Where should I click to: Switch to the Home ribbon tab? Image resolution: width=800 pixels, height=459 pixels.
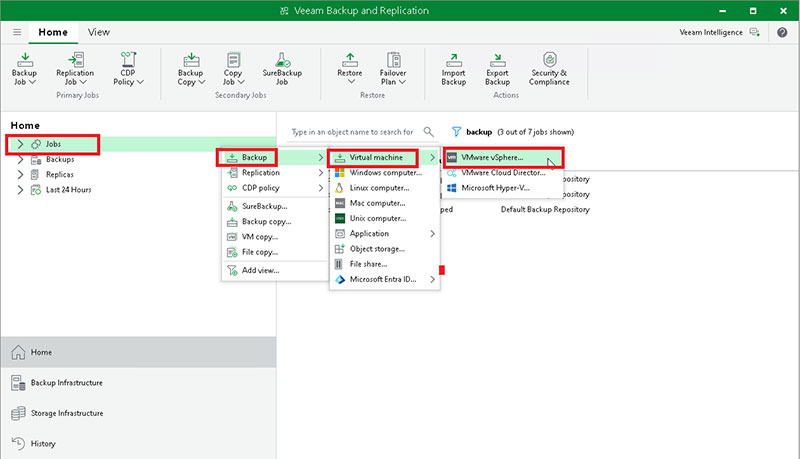tap(53, 32)
